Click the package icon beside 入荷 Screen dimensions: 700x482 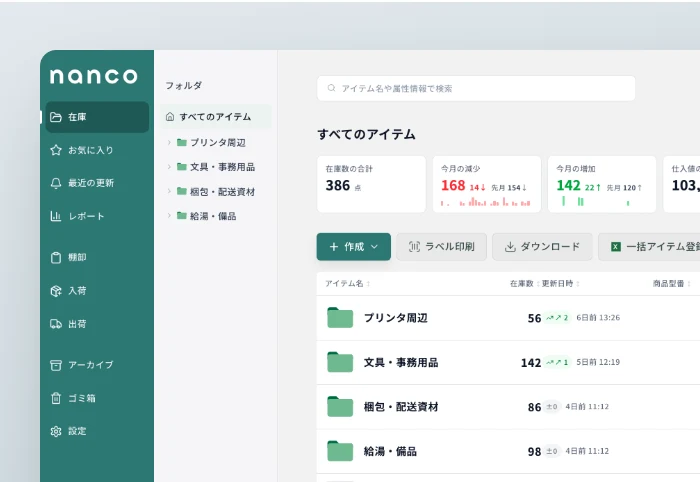56,291
